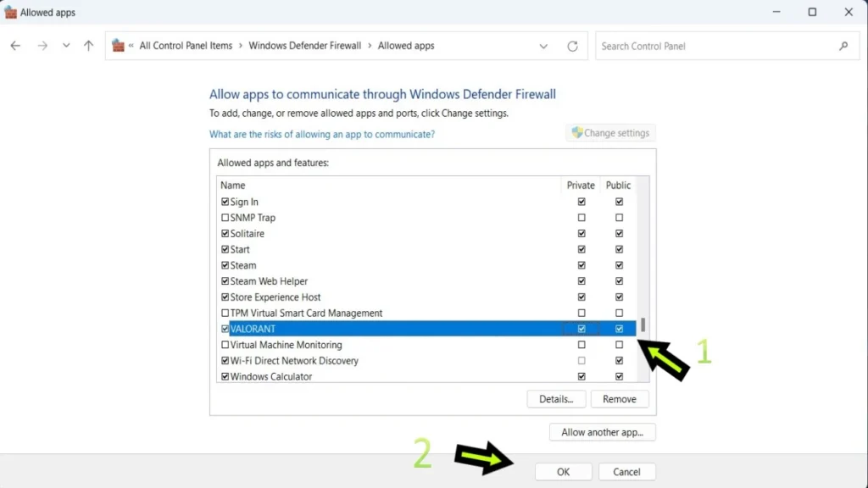Toggle Windows Calculator Private checkbox

pos(581,377)
